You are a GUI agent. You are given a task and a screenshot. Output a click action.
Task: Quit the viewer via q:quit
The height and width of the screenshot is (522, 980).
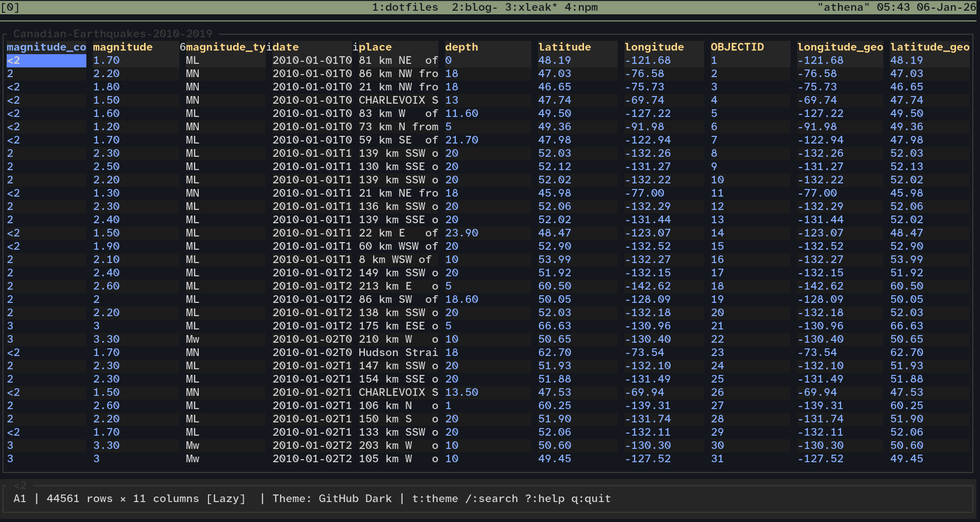[592, 499]
